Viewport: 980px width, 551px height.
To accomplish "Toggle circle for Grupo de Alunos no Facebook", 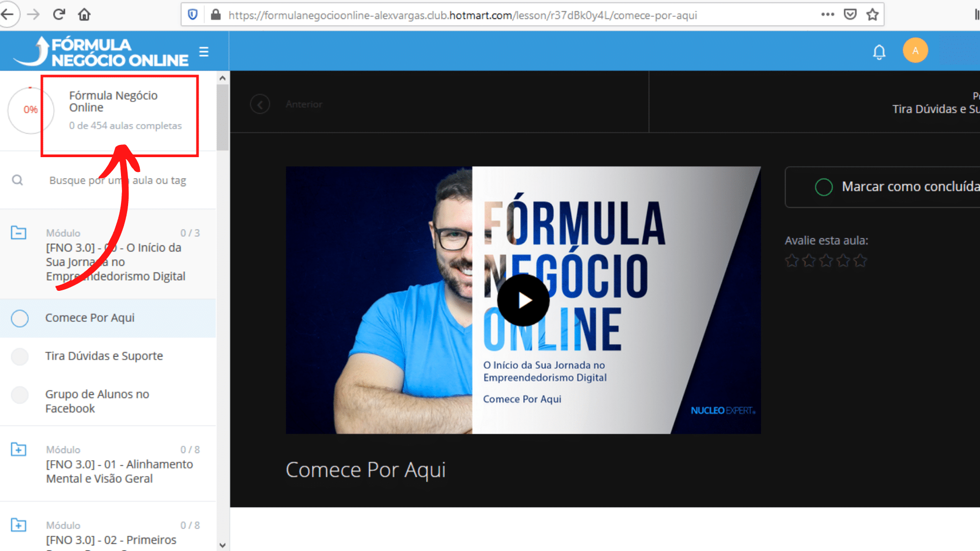I will [20, 395].
